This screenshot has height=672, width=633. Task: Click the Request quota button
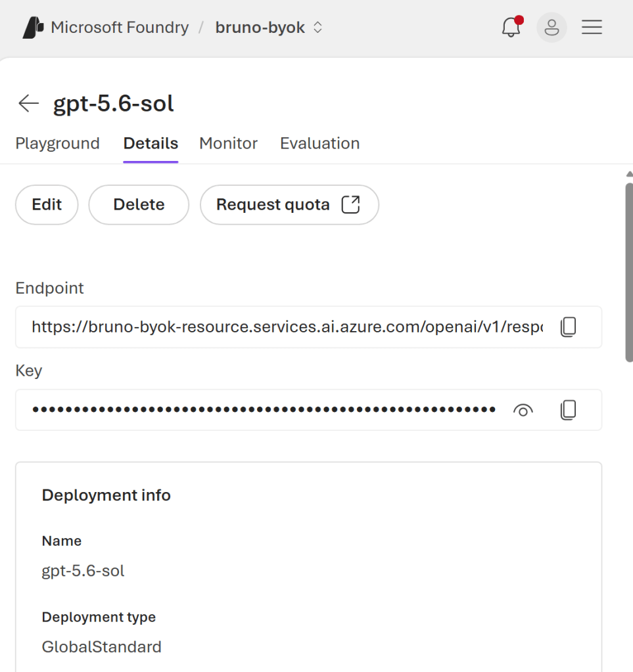coord(289,205)
